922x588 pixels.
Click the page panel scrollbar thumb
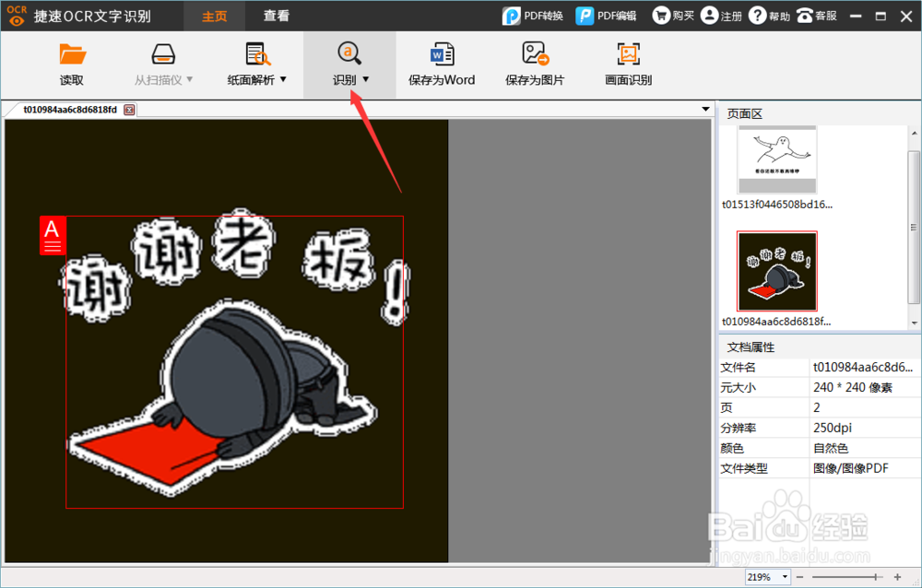click(x=914, y=227)
